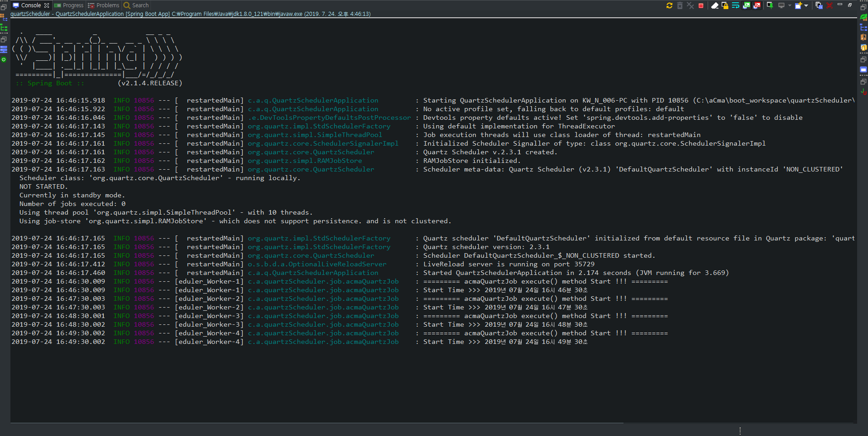The width and height of the screenshot is (868, 436).
Task: Click 'Using default implementation for ThreadExecutor' message
Action: pos(519,126)
